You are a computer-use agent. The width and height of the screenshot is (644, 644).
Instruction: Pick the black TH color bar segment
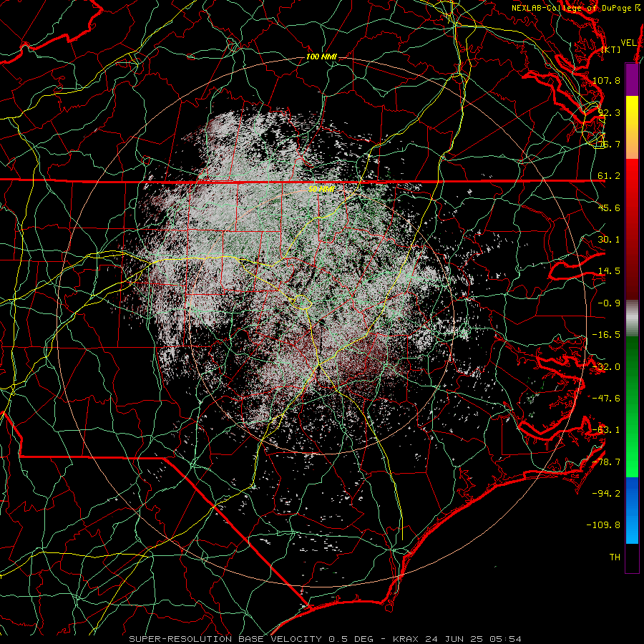click(632, 558)
